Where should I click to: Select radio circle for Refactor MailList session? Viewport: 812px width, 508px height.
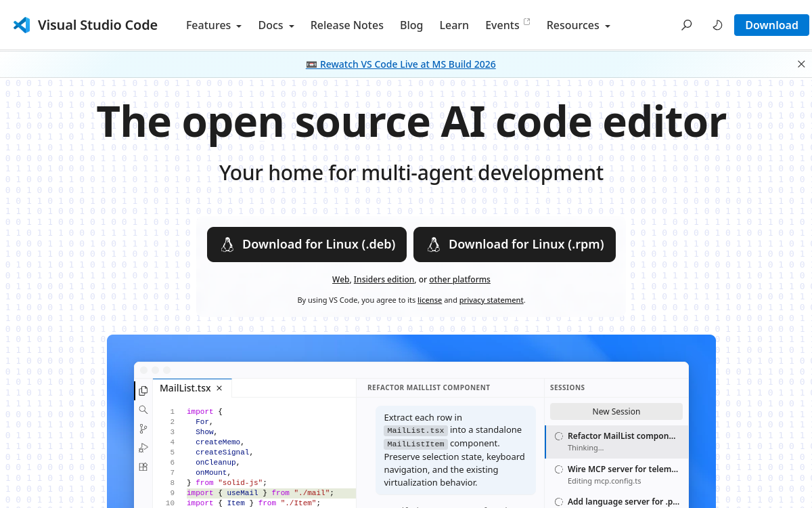point(559,436)
